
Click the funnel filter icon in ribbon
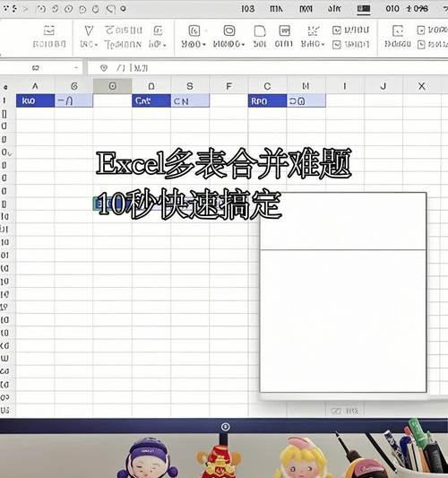pos(89,30)
